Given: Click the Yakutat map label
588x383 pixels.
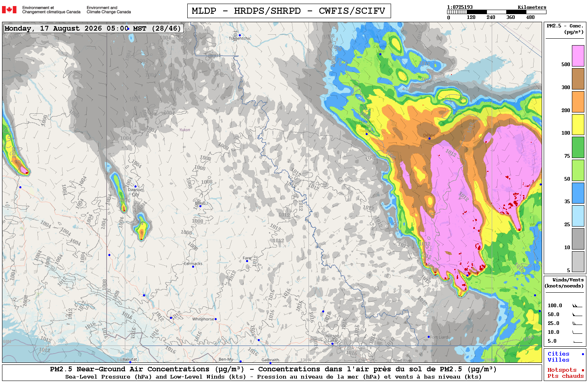Looking at the screenshot, I should point(130,359).
